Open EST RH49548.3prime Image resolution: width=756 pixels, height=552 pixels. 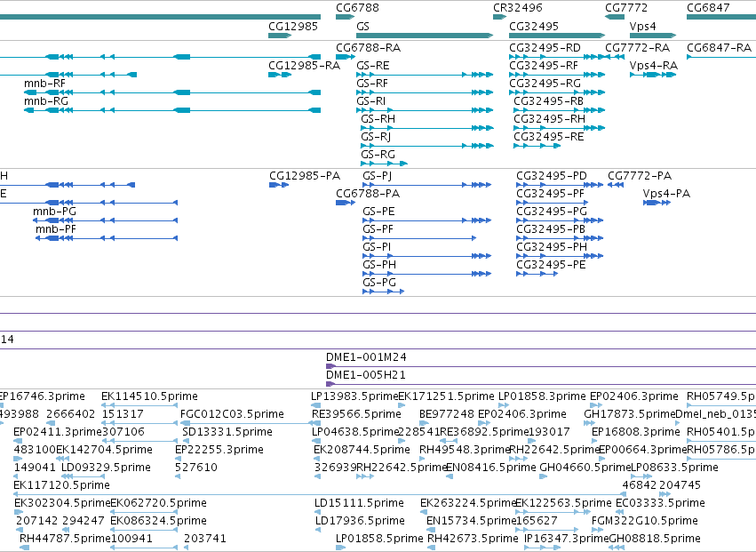[x=424, y=459]
